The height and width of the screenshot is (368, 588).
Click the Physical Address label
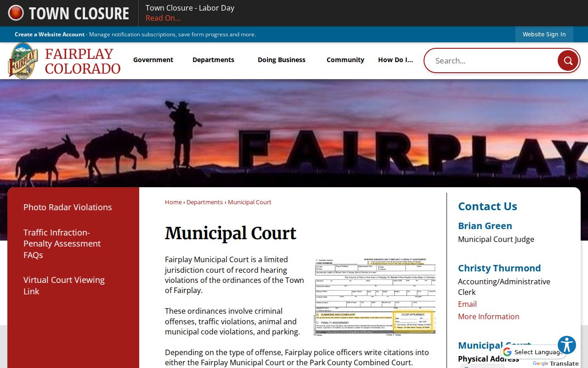(488, 359)
